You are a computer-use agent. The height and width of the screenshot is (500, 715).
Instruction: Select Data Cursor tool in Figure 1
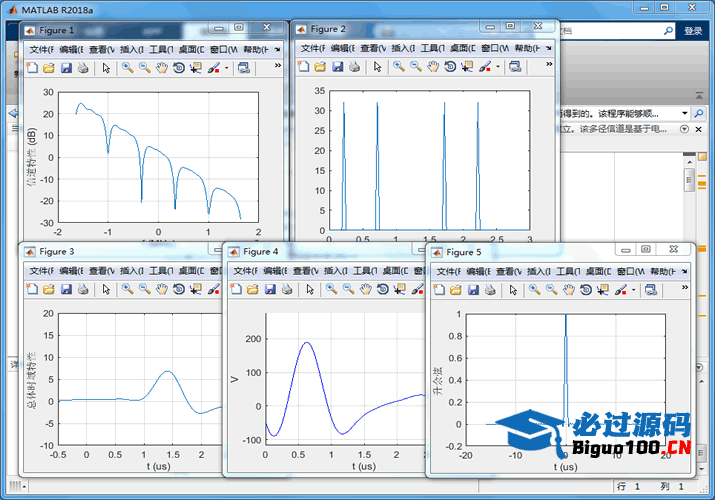click(x=195, y=68)
